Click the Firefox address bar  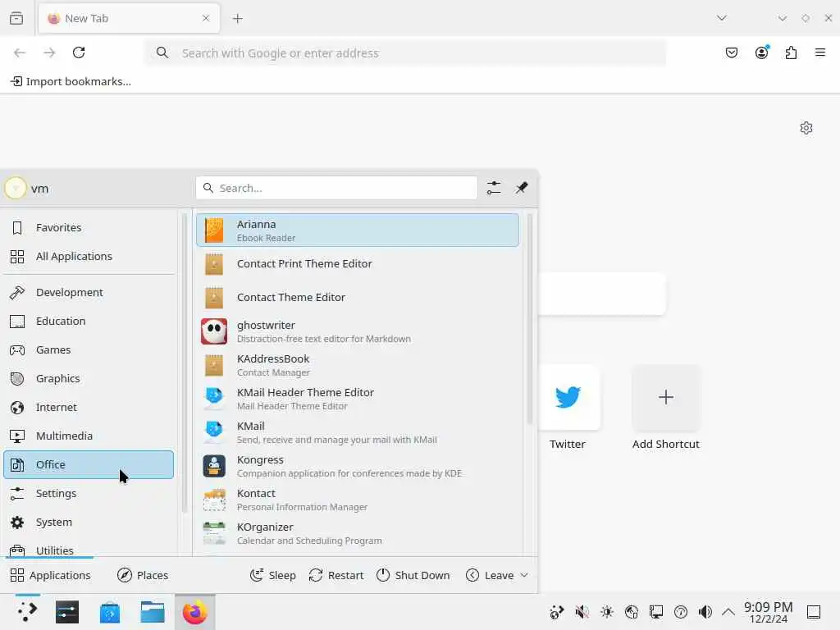[x=405, y=53]
